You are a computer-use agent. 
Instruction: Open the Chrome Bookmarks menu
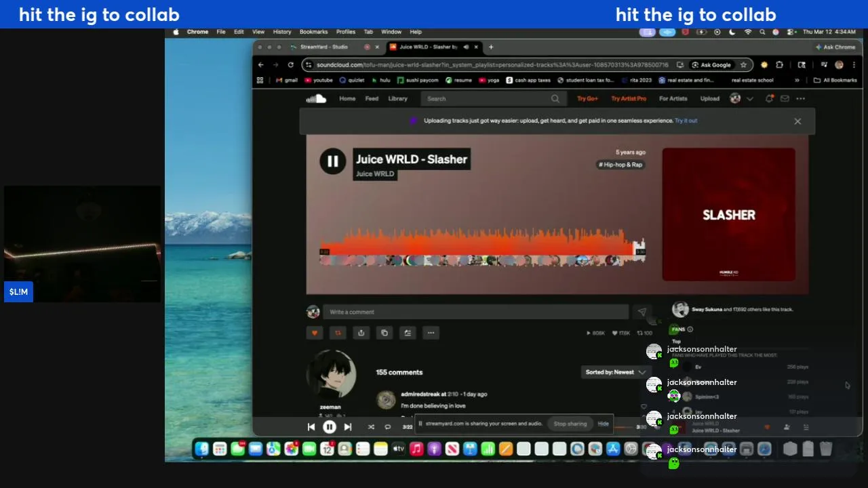tap(313, 32)
